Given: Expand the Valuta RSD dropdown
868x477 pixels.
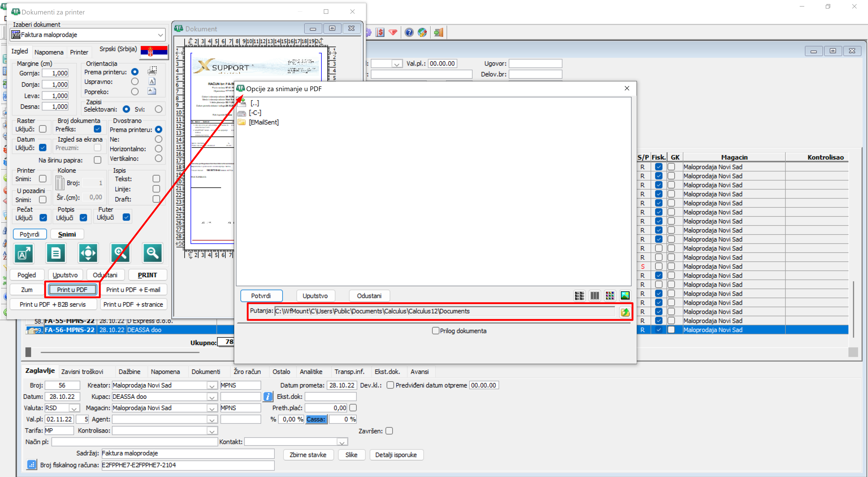Looking at the screenshot, I should [x=74, y=408].
